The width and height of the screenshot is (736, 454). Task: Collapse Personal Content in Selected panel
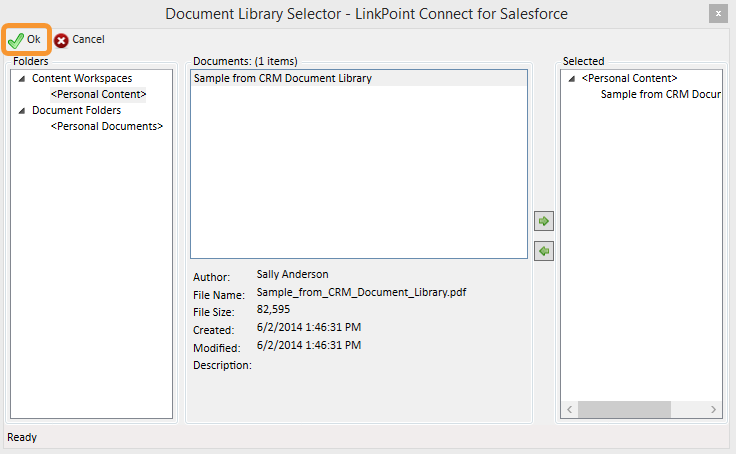click(571, 78)
